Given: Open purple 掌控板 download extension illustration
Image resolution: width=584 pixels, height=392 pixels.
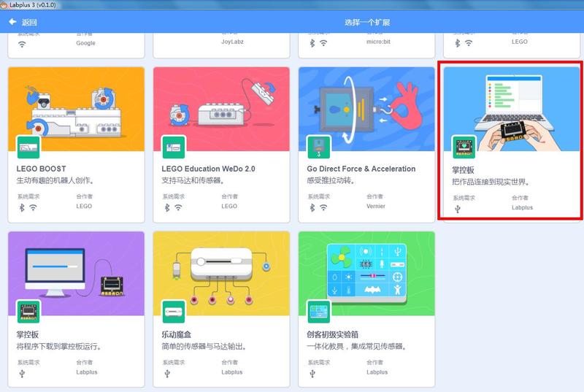Looking at the screenshot, I should (77, 274).
